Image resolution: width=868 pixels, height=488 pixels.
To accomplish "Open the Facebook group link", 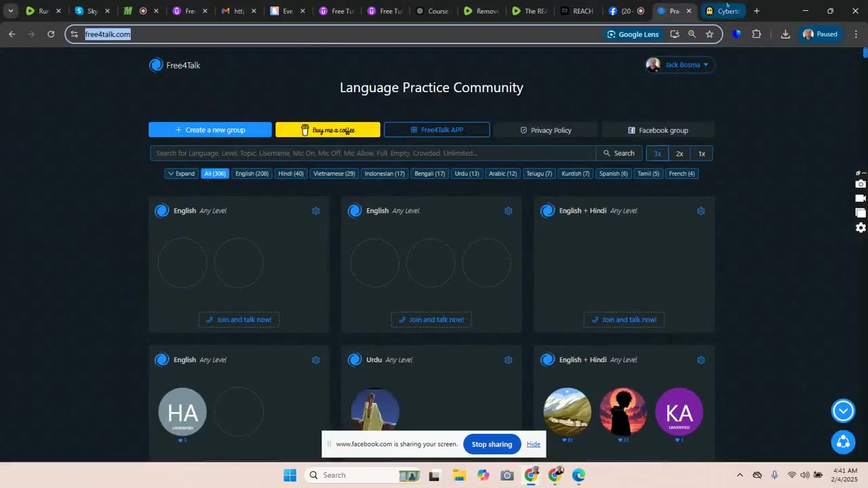I will coord(658,130).
